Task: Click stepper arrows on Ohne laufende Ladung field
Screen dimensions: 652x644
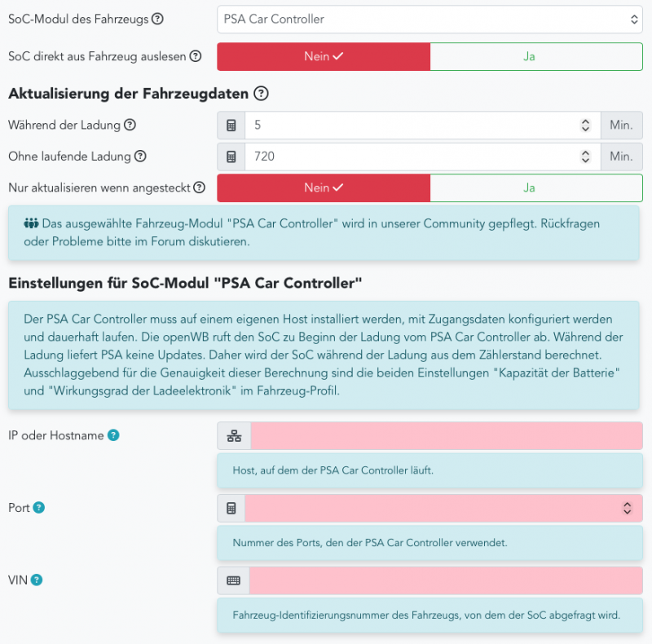Action: pos(585,157)
